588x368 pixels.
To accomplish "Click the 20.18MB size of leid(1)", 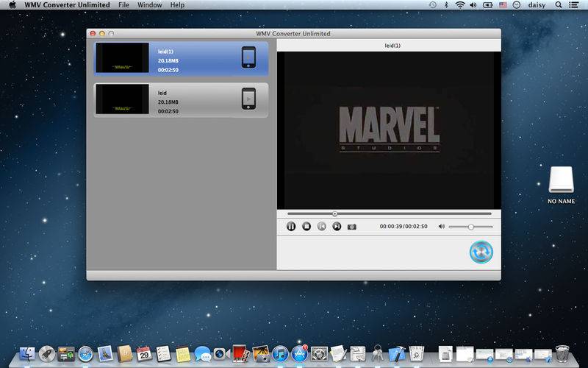I will pyautogui.click(x=168, y=61).
